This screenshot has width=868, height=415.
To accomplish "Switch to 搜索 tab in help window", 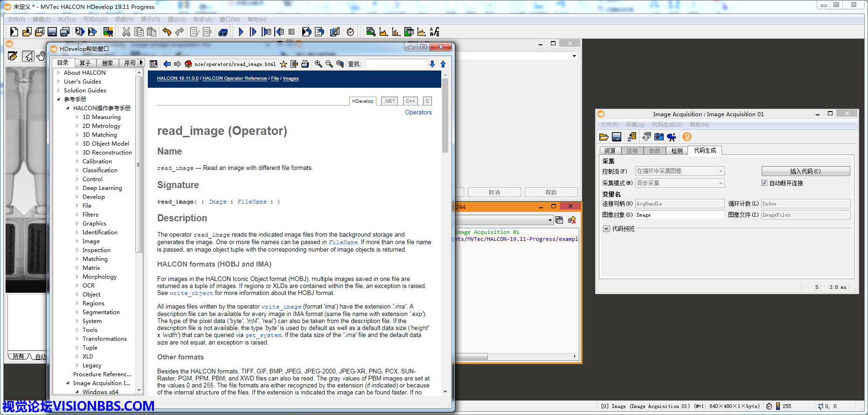I will [x=107, y=63].
